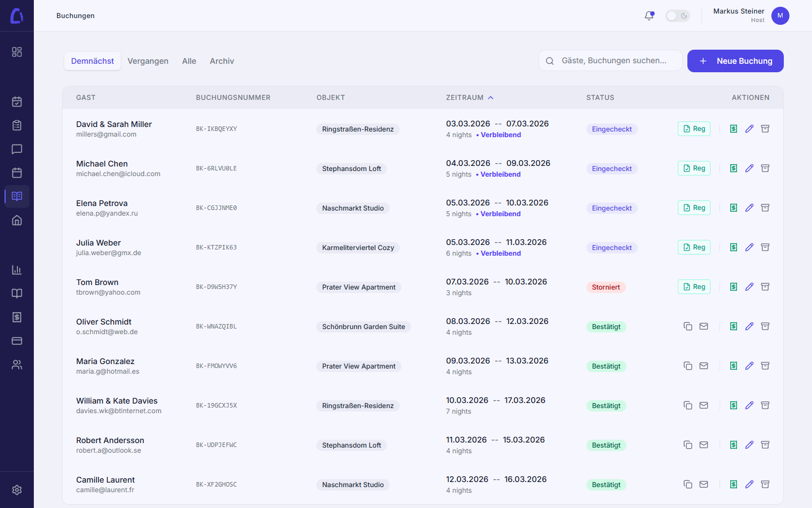Open invoice icon for Elena Petrova's booking
The width and height of the screenshot is (812, 508).
(734, 208)
